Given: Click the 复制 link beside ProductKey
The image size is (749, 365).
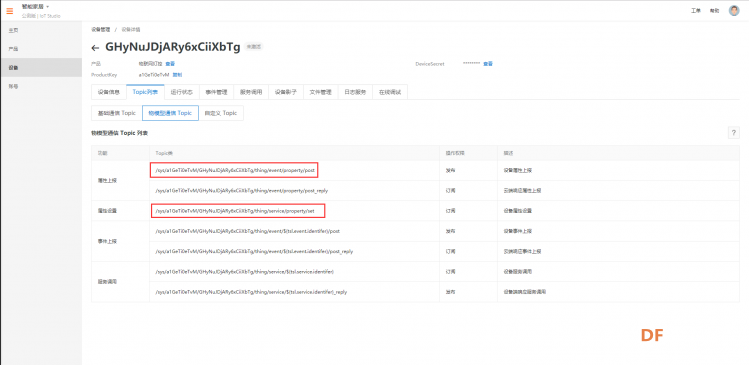Looking at the screenshot, I should (177, 75).
